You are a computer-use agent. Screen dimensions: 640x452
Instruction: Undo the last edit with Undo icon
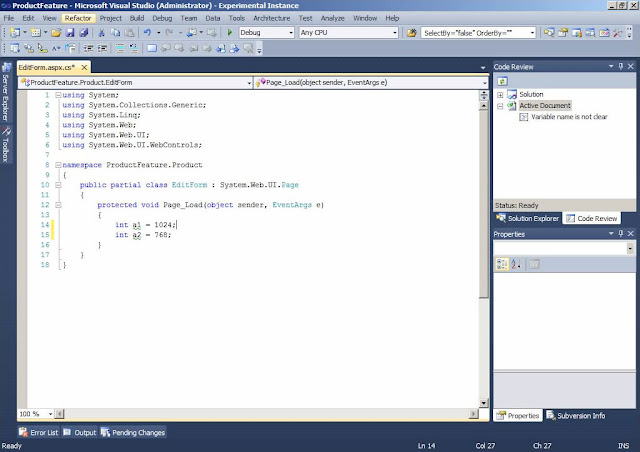147,33
